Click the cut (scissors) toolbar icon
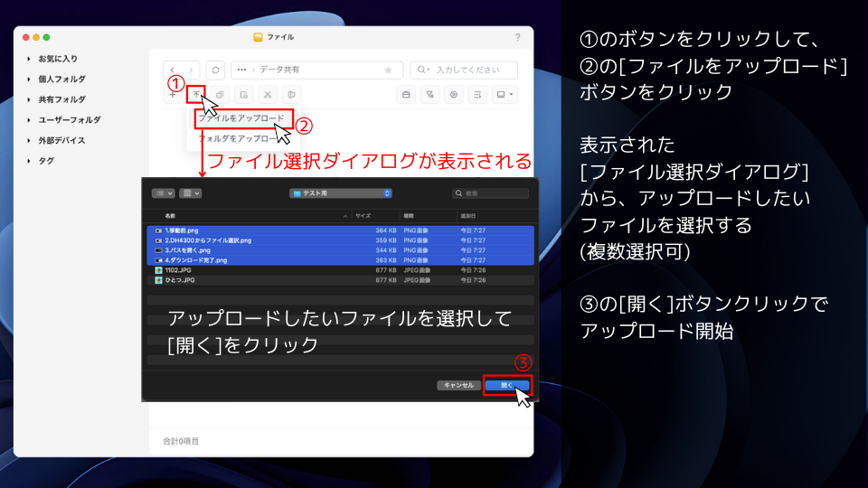 [268, 94]
